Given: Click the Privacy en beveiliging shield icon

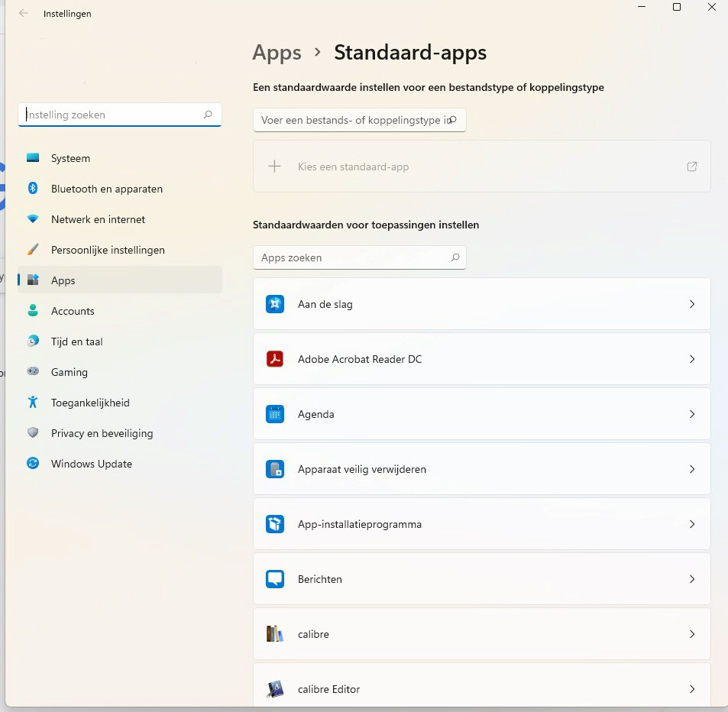Looking at the screenshot, I should coord(33,432).
